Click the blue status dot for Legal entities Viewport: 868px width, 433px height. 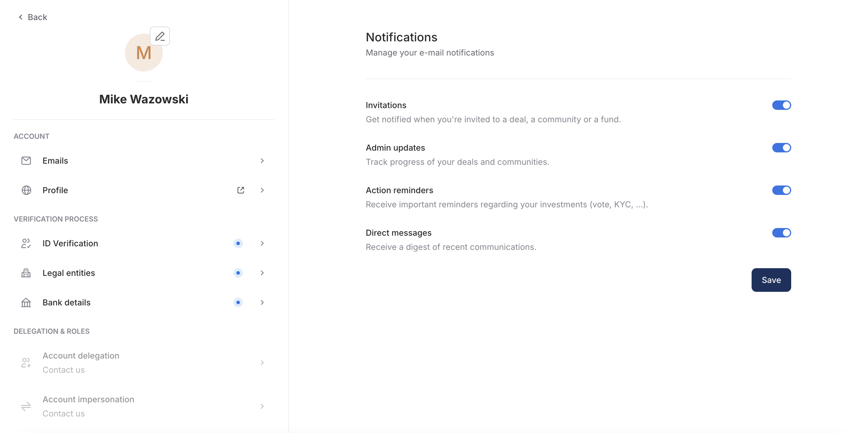tap(238, 273)
